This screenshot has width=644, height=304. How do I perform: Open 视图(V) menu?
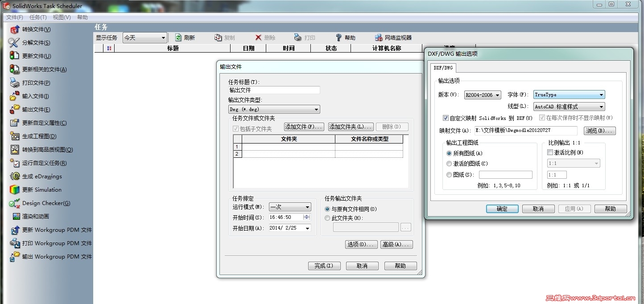(x=62, y=17)
